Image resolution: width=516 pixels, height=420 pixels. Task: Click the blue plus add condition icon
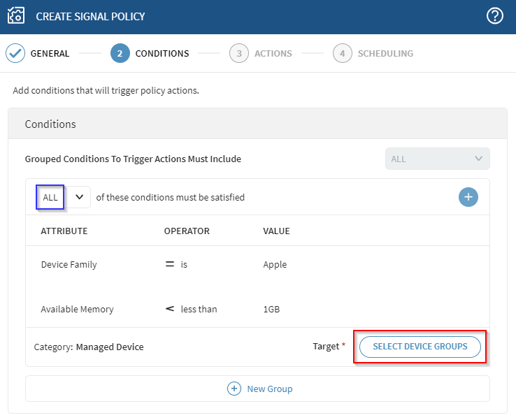point(468,197)
